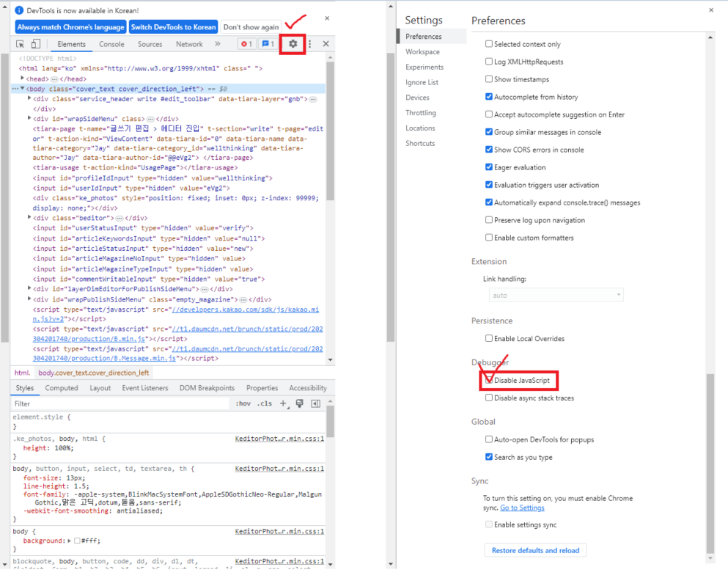
Task: Check Disable async stack traces
Action: tap(489, 398)
